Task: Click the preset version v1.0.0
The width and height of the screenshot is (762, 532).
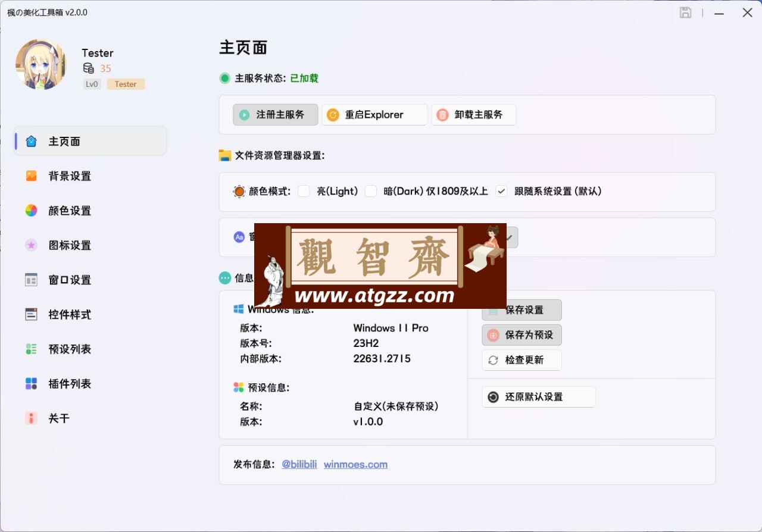Action: click(x=368, y=422)
